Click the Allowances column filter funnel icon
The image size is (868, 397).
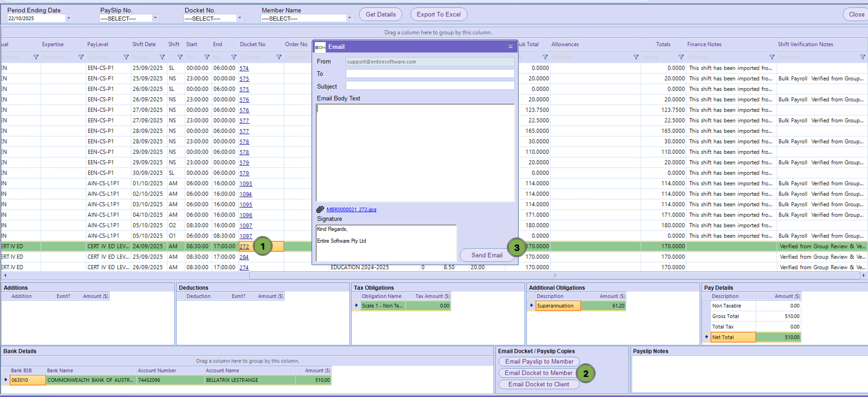pos(636,57)
